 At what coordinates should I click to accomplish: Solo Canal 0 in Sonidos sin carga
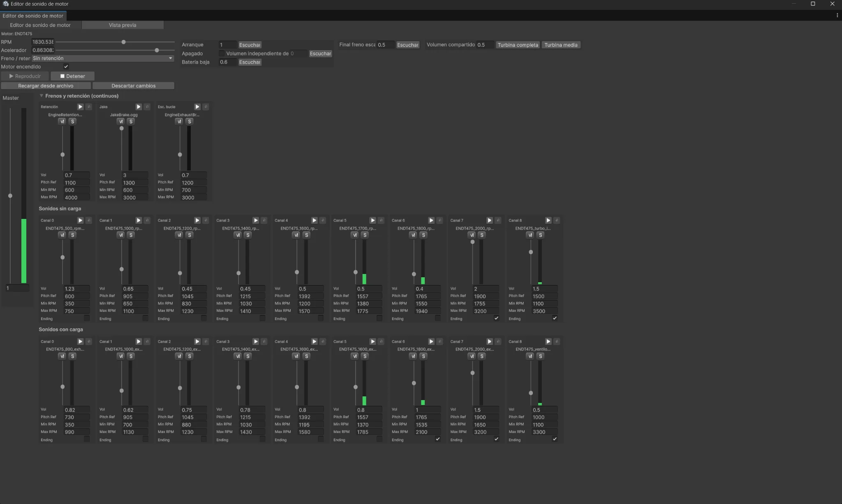point(72,235)
